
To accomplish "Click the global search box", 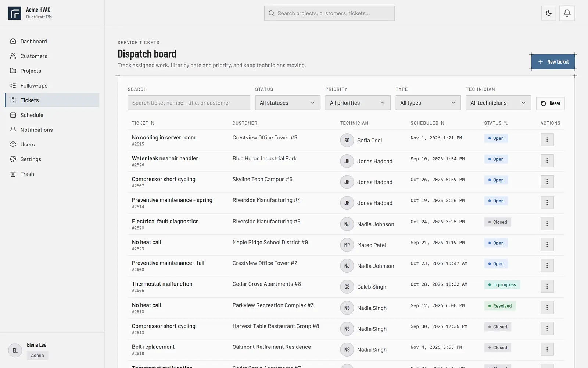I will coord(329,13).
